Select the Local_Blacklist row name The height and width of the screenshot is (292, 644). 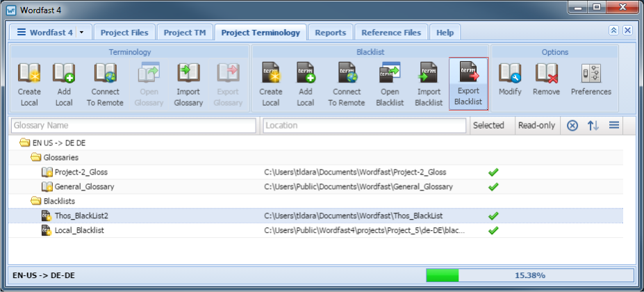79,230
